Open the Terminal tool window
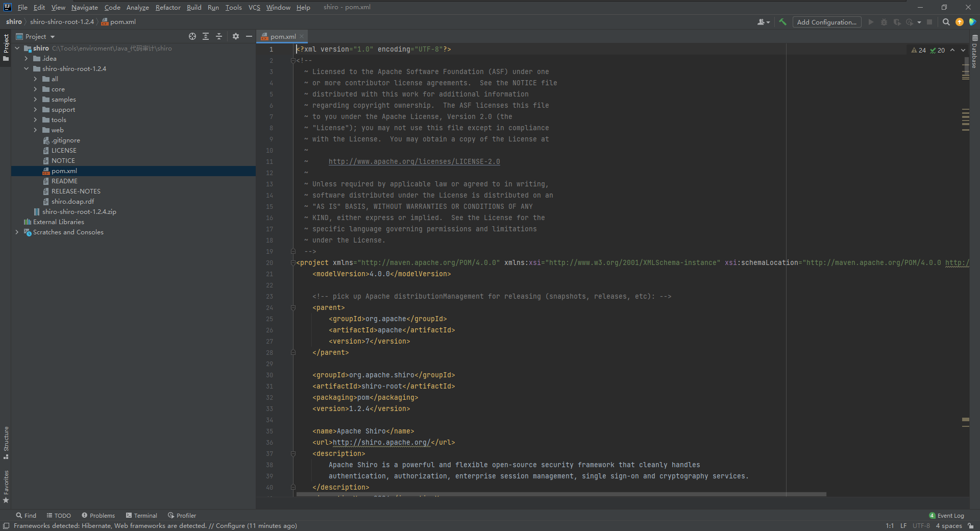 141,515
